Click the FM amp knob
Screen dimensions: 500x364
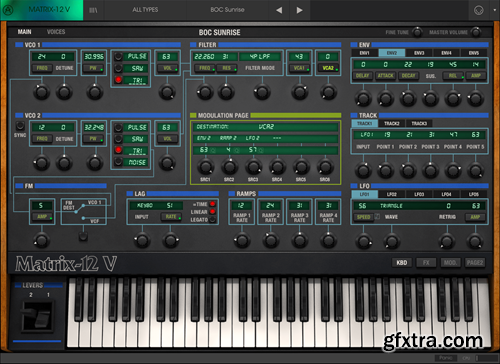tap(42, 240)
